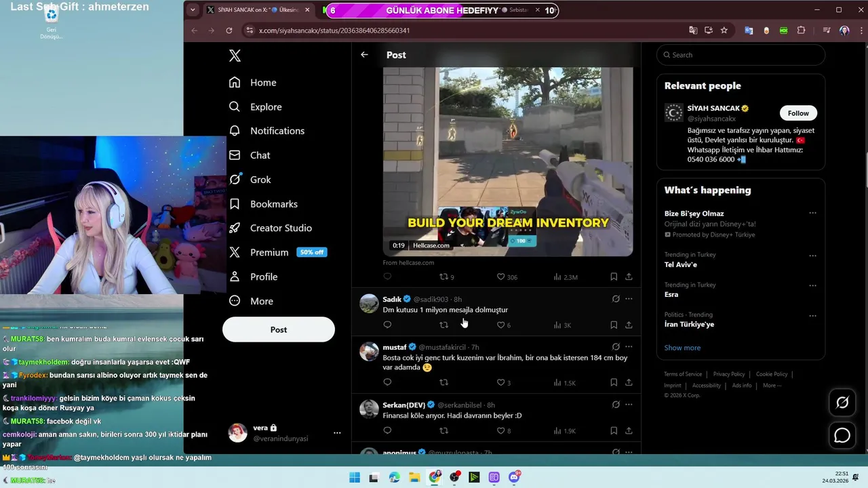View analytics of the 2.3M views post
Viewport: 868px width, 488px height.
click(566, 277)
